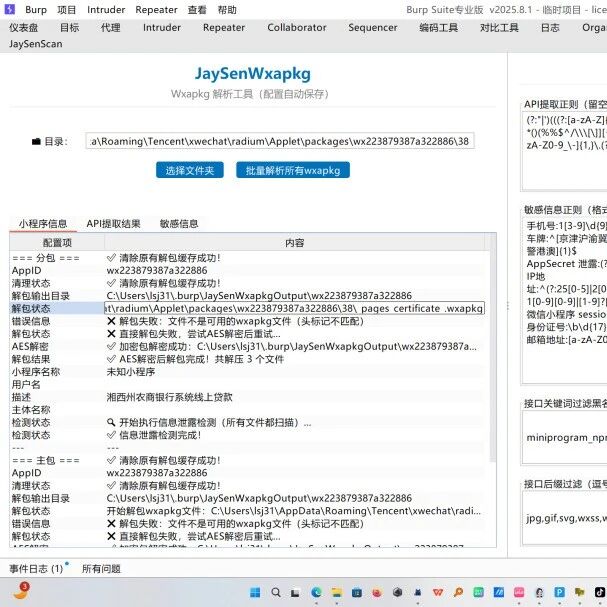Open File Explorer from the taskbar
Screen dimensions: 607x607
[x=337, y=592]
